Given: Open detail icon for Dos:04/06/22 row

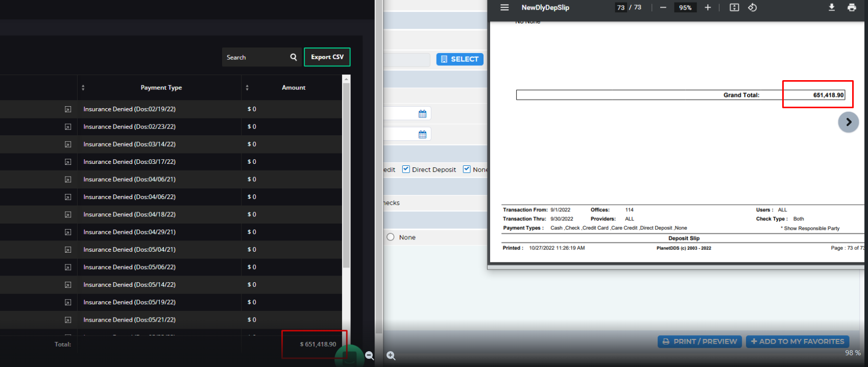Looking at the screenshot, I should click(68, 197).
